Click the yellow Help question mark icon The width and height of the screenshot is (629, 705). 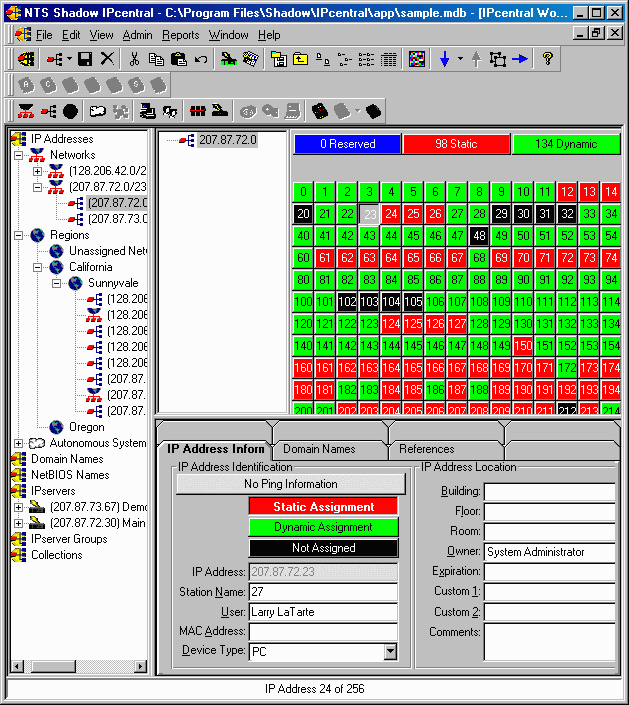click(x=547, y=58)
